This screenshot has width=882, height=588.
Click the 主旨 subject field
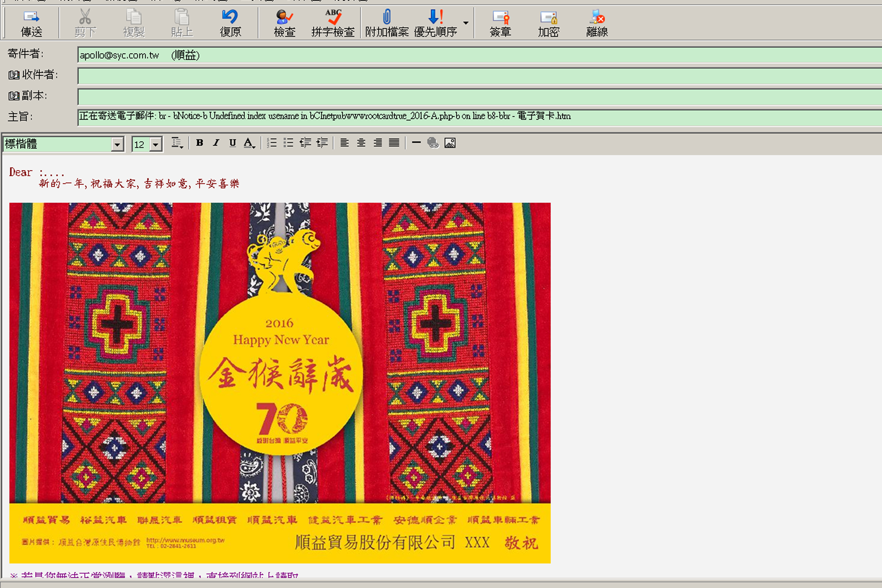[x=480, y=117]
